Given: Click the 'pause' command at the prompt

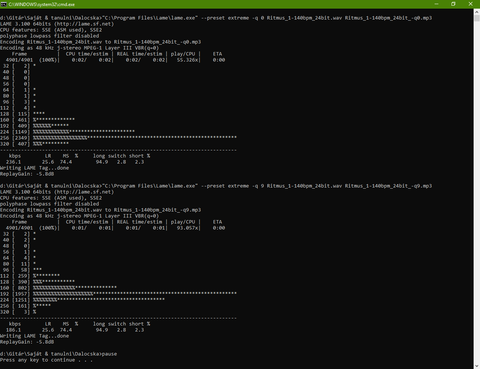Looking at the screenshot, I should point(109,354).
